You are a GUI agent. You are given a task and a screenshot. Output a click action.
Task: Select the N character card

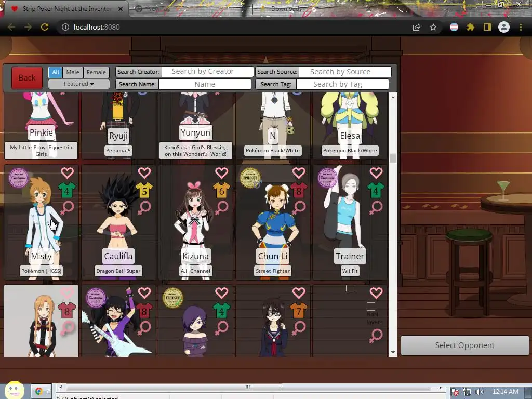click(273, 126)
